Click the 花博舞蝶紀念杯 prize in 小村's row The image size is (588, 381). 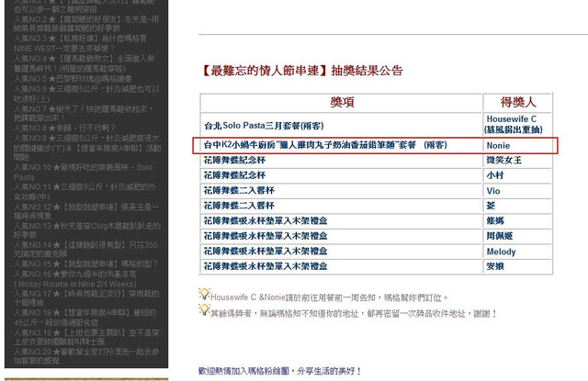tap(341, 175)
